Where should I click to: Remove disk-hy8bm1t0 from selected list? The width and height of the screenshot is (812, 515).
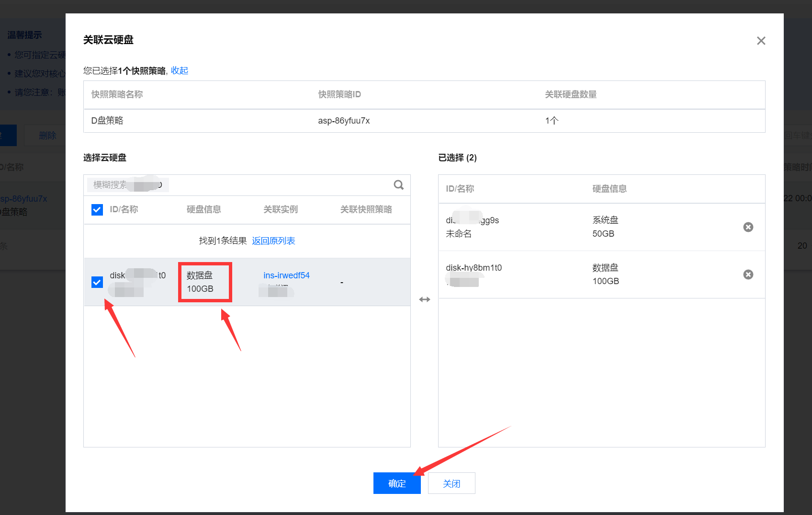[x=748, y=275]
